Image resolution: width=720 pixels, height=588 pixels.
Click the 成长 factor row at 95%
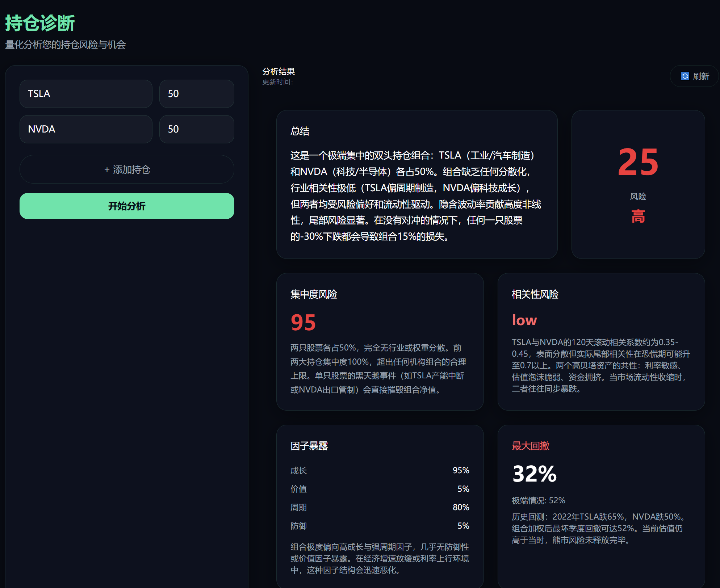click(x=380, y=470)
